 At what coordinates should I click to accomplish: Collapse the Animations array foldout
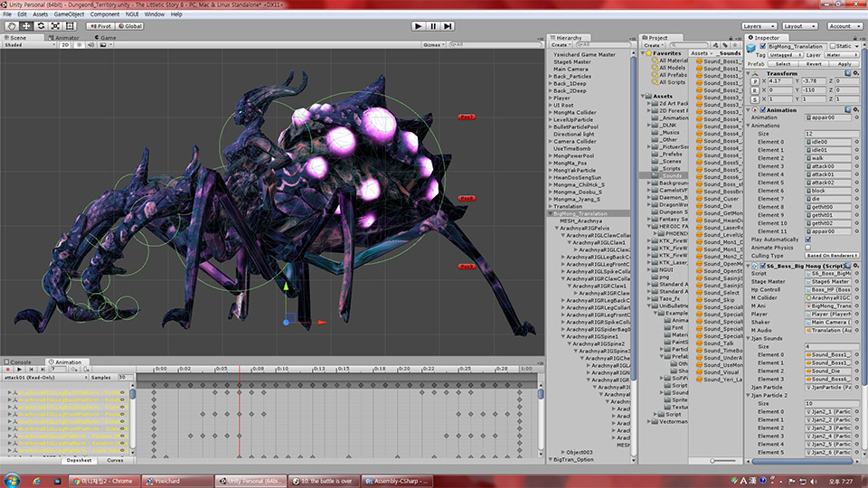(x=750, y=126)
